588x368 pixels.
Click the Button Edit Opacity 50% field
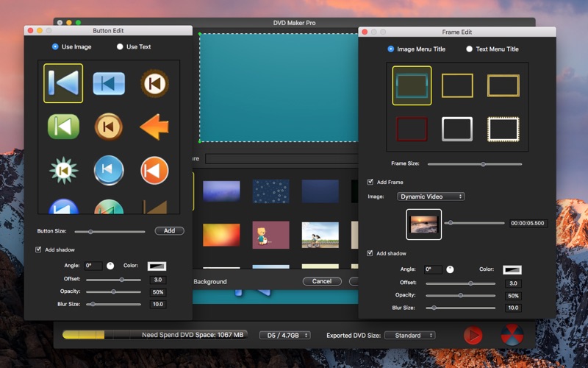158,292
